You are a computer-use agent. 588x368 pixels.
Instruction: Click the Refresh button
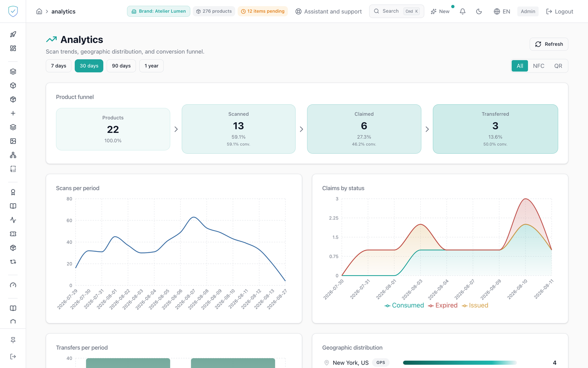[x=549, y=44]
